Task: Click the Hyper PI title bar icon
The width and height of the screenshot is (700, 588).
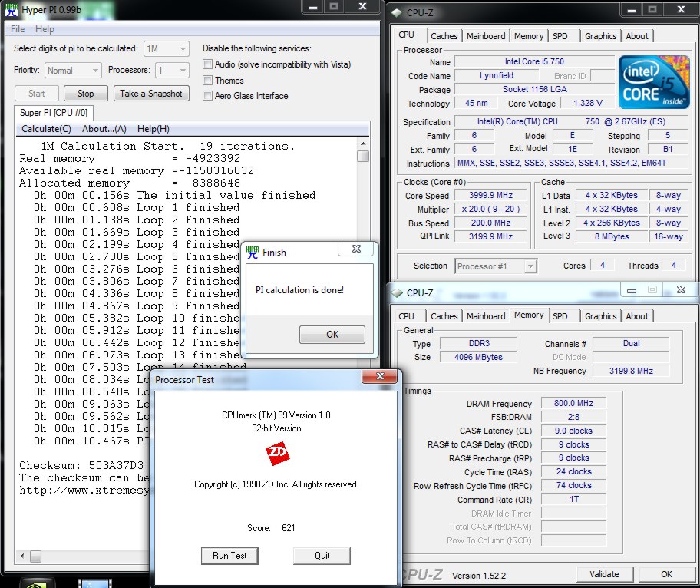Action: 12,10
